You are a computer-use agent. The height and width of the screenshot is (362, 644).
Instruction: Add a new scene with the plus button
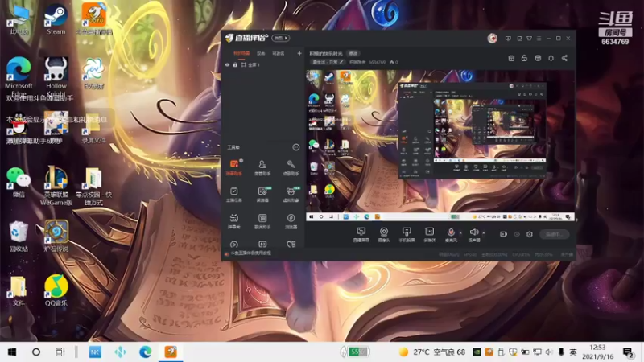coord(299,53)
